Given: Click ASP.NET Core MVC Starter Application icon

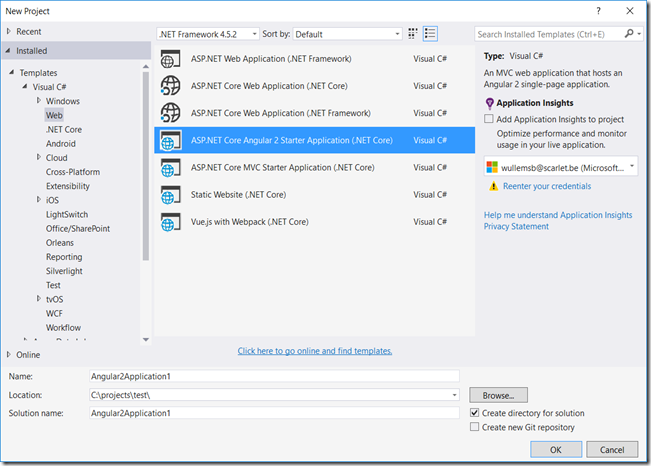Looking at the screenshot, I should [171, 168].
